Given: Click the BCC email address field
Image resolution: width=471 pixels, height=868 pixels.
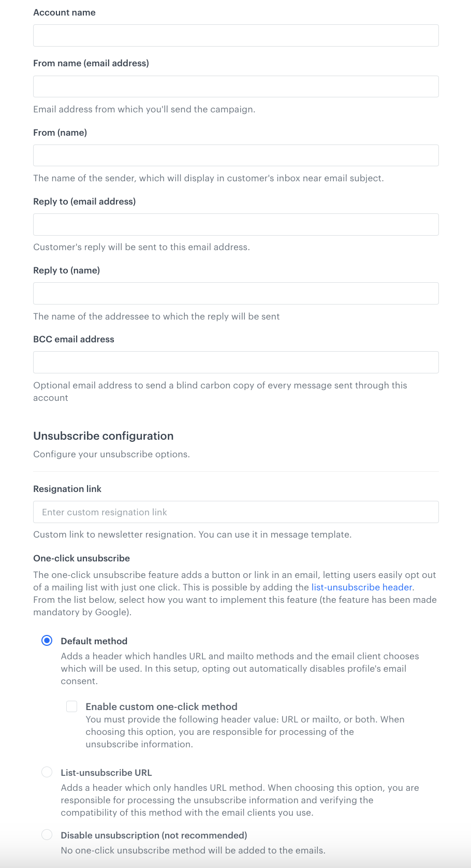Looking at the screenshot, I should [x=236, y=362].
